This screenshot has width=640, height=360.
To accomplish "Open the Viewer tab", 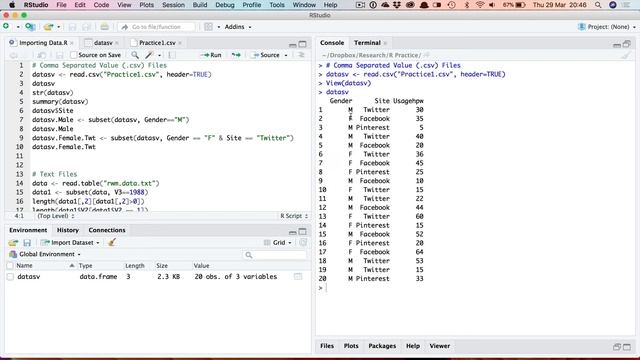I will pos(440,346).
